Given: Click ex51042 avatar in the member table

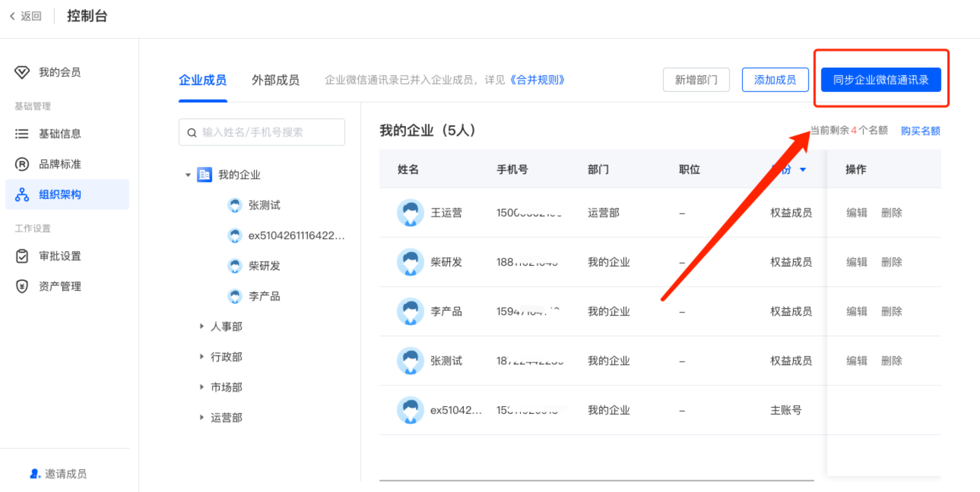Looking at the screenshot, I should pos(410,410).
